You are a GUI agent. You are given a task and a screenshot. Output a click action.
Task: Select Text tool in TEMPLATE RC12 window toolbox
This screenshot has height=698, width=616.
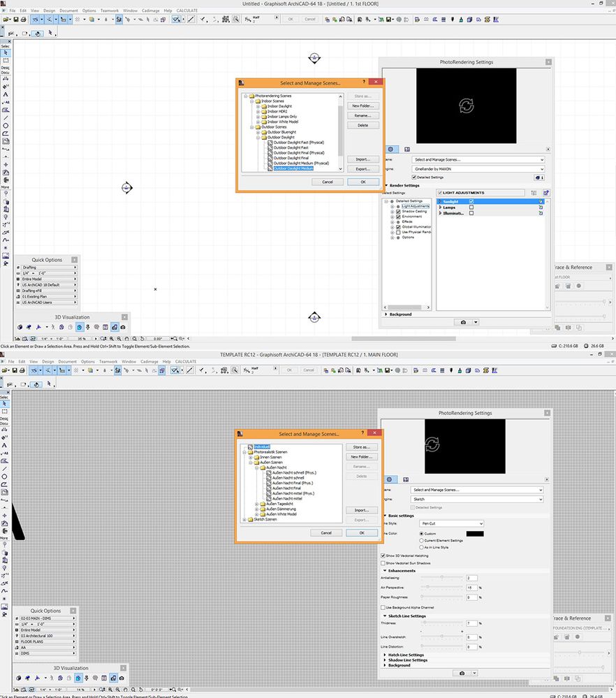pyautogui.click(x=4, y=445)
